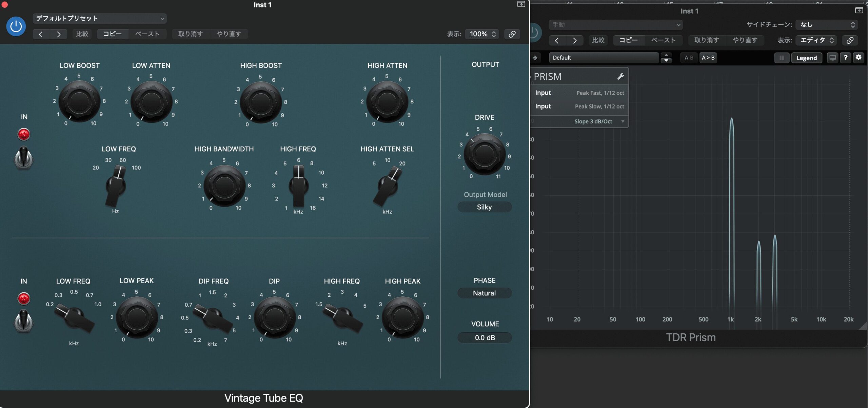The image size is (868, 408).
Task: Click the monitor display icon in Prism
Action: tap(832, 58)
